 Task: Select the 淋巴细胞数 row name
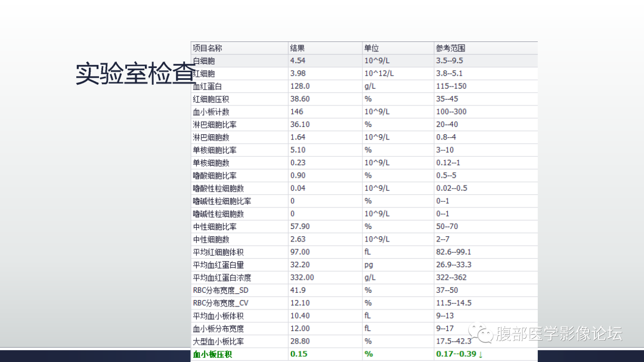(211, 137)
